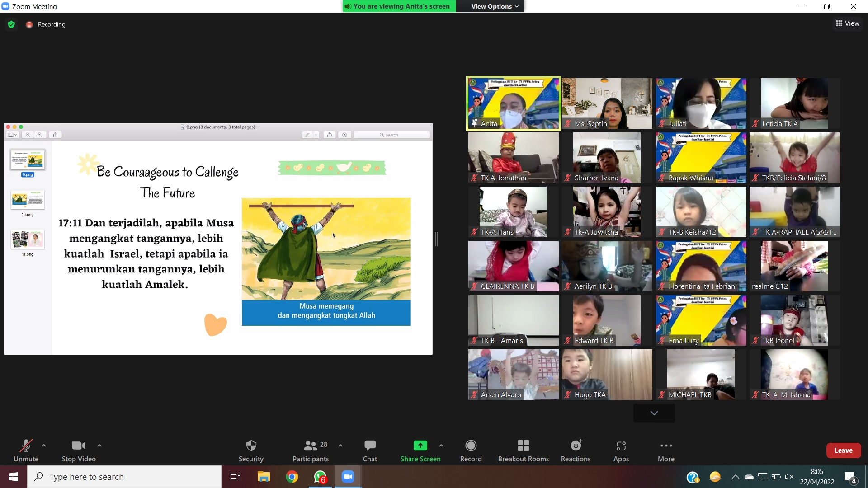Show hidden system tray icons
Image resolution: width=868 pixels, height=488 pixels.
(735, 477)
